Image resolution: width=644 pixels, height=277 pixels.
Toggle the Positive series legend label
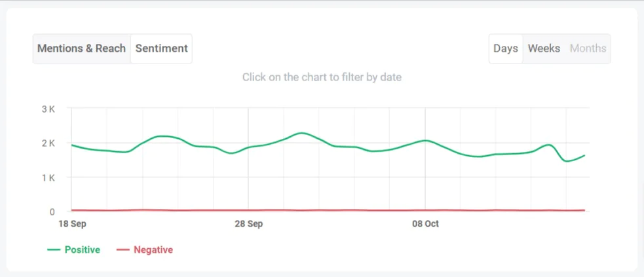[82, 249]
